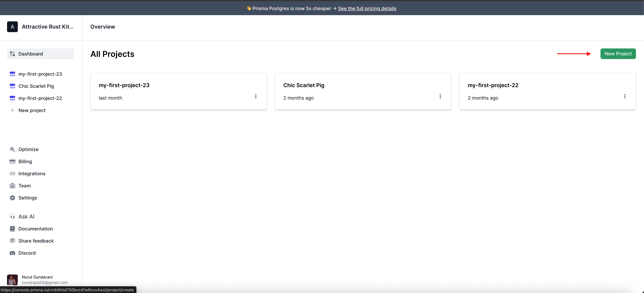Select my-first-project-22 in sidebar list
This screenshot has width=644, height=293.
click(x=40, y=98)
